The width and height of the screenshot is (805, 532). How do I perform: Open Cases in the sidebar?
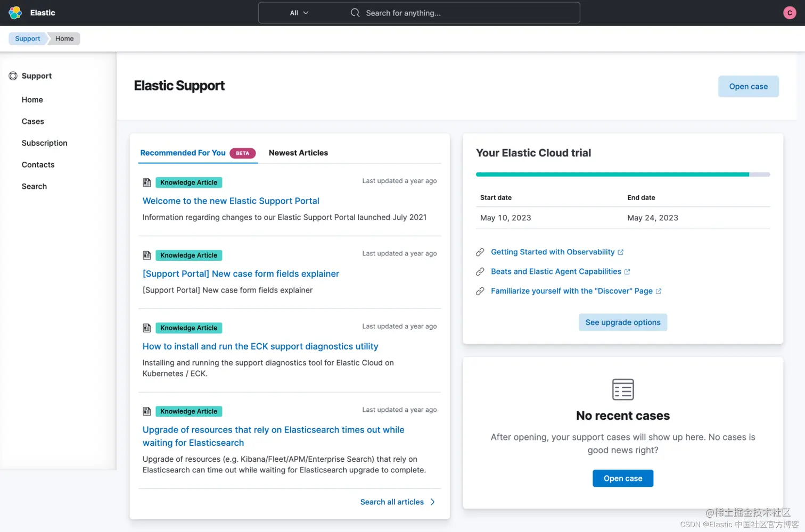pyautogui.click(x=33, y=121)
